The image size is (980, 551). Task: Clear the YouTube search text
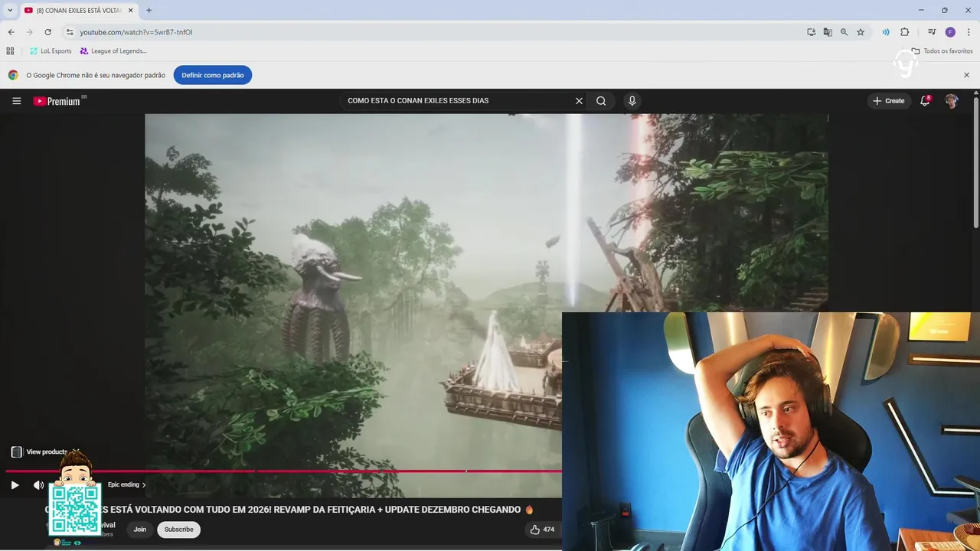(579, 101)
